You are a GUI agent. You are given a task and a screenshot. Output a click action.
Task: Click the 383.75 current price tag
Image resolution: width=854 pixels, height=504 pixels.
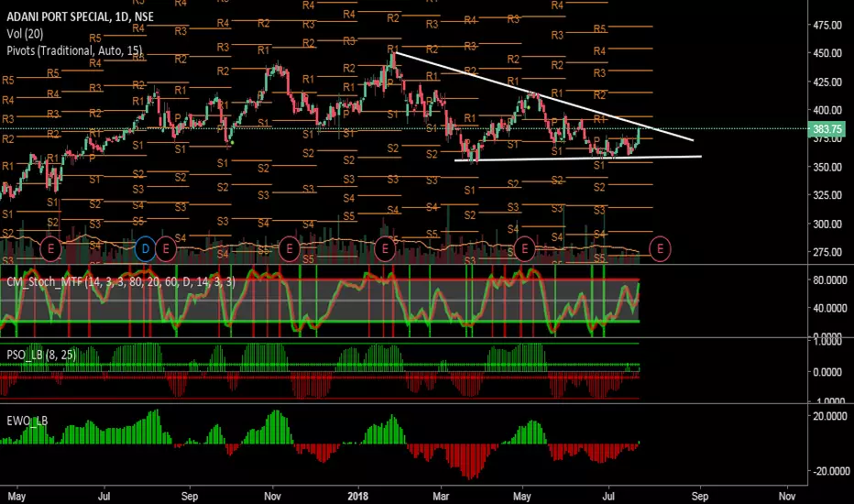(827, 129)
